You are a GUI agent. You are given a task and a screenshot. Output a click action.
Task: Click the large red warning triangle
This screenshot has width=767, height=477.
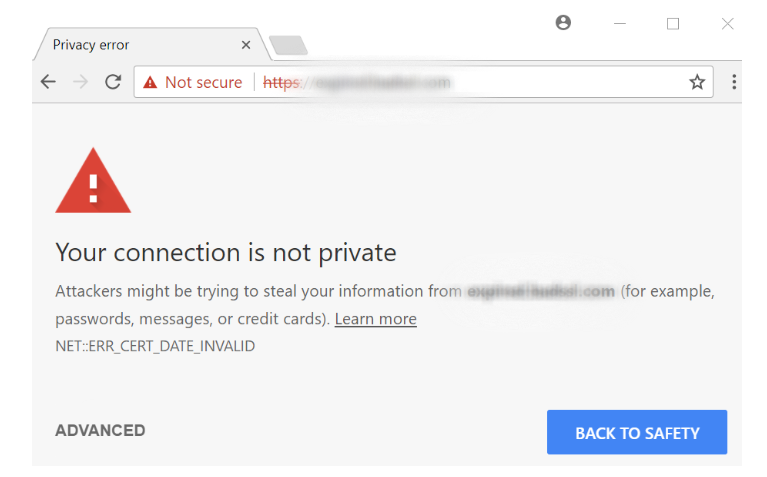pyautogui.click(x=93, y=181)
